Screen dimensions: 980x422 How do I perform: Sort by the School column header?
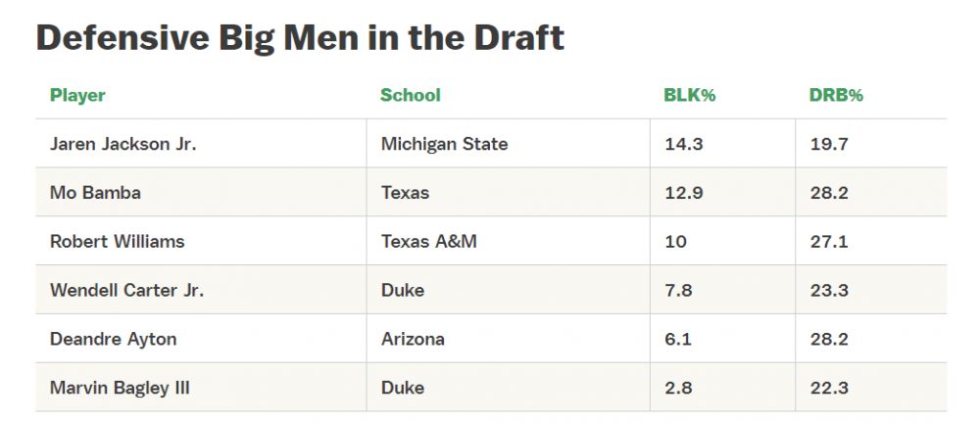410,95
